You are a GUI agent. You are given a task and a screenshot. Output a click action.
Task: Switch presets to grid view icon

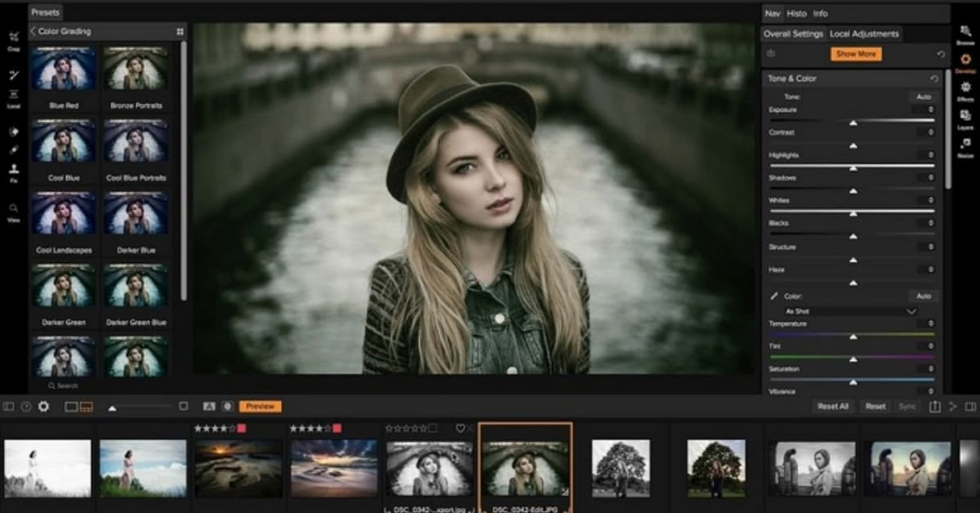pyautogui.click(x=180, y=32)
